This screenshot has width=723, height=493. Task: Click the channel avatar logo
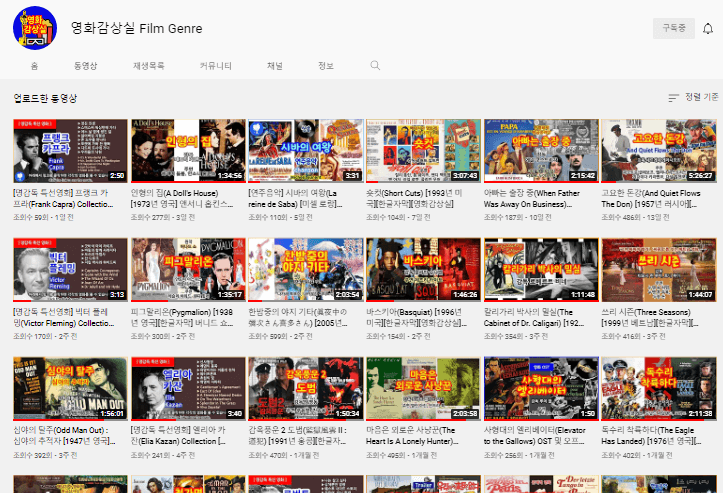[35, 28]
